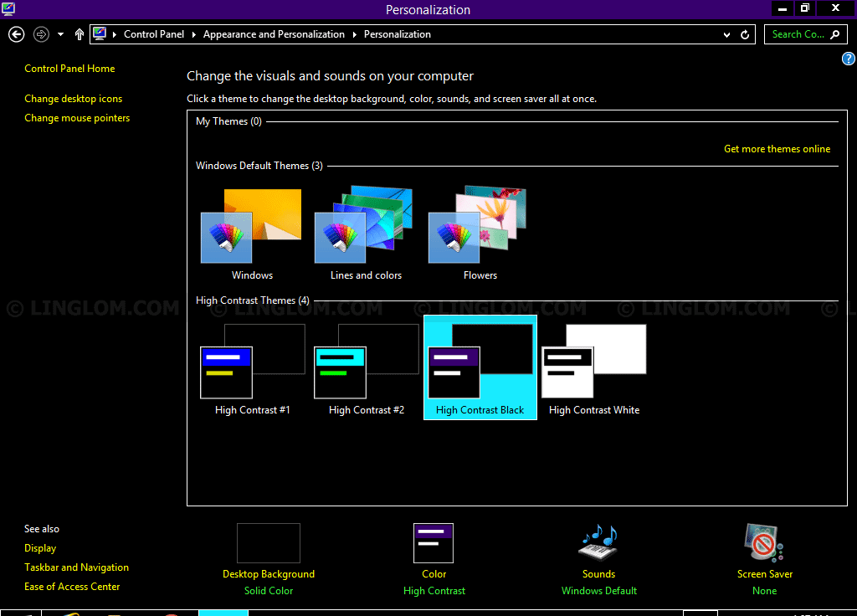This screenshot has height=616, width=857.
Task: Select the Personalization breadcrumb
Action: (398, 33)
